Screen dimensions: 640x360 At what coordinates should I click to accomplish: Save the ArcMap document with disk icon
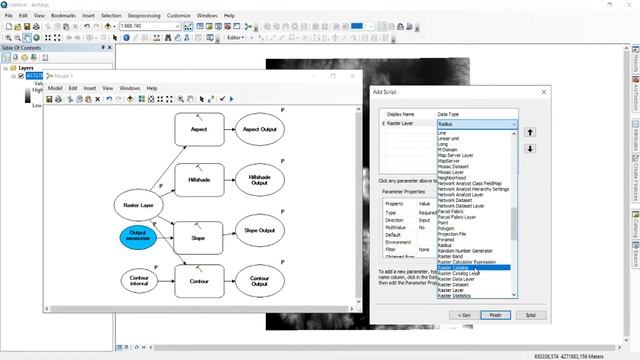click(x=27, y=27)
